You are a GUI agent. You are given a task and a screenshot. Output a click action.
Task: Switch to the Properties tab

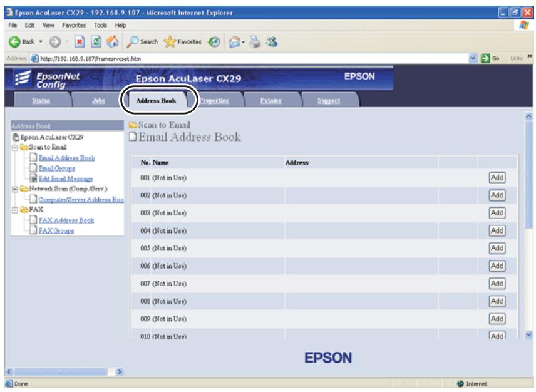[x=214, y=100]
